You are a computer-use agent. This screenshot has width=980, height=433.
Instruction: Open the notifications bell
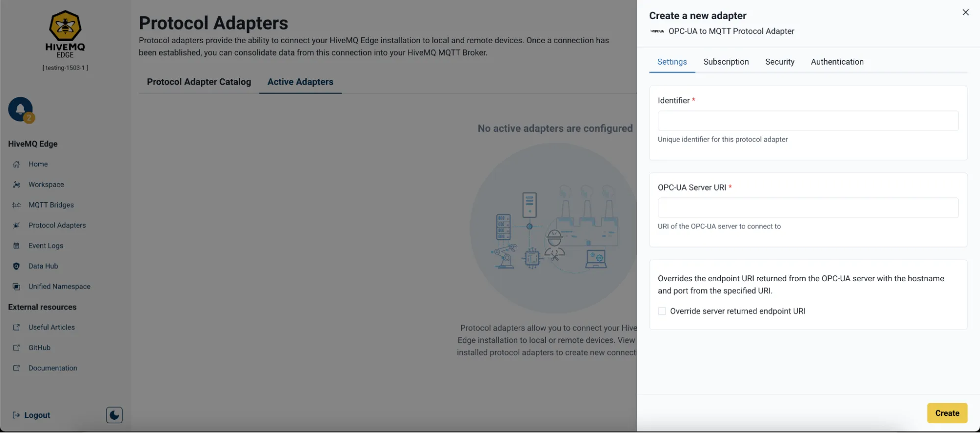point(20,109)
